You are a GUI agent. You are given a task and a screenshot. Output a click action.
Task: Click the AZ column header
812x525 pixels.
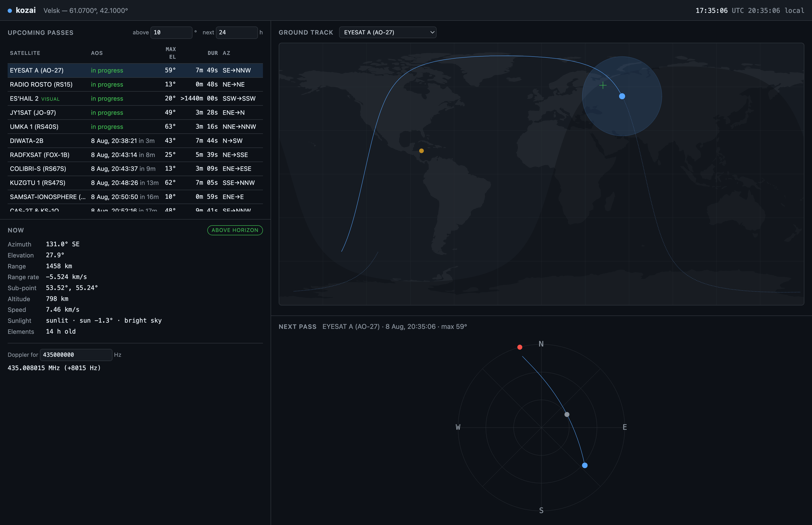tap(226, 53)
